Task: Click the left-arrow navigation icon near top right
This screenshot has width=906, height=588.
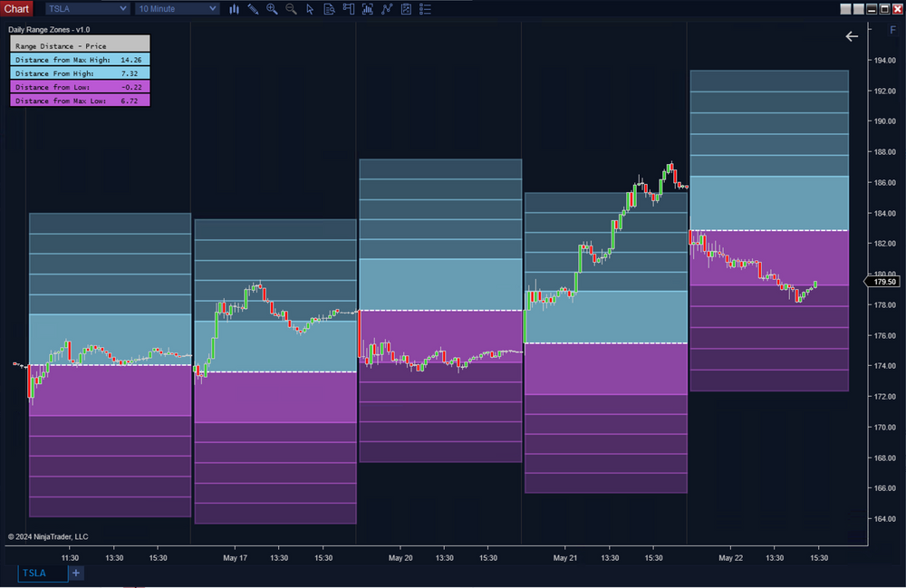Action: click(x=852, y=36)
